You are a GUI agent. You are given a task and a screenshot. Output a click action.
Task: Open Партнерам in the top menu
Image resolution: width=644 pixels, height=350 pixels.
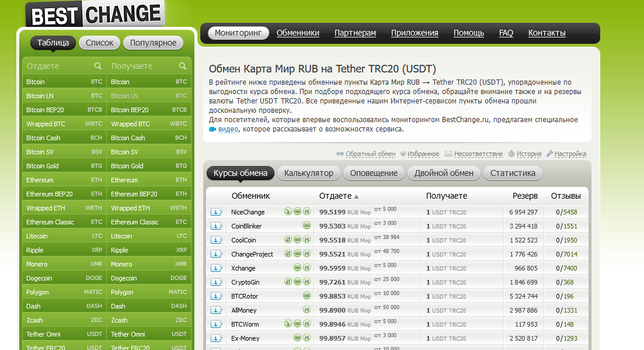point(355,33)
